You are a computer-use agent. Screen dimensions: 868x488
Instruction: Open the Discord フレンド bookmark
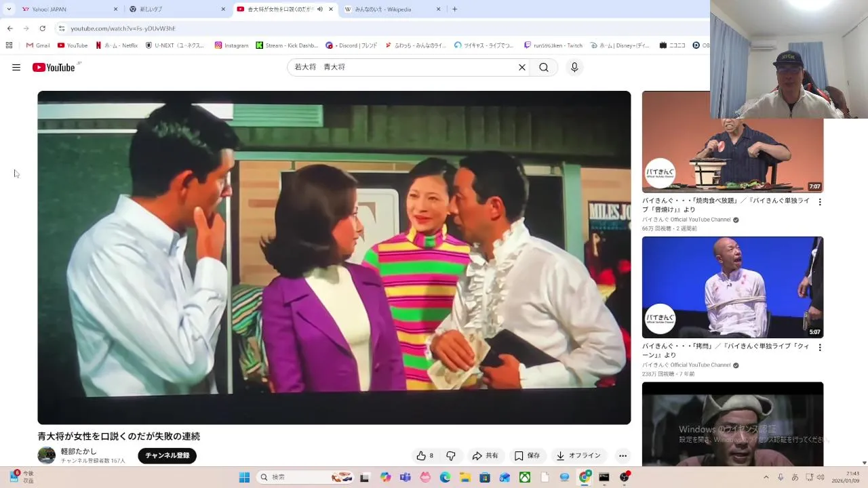351,45
